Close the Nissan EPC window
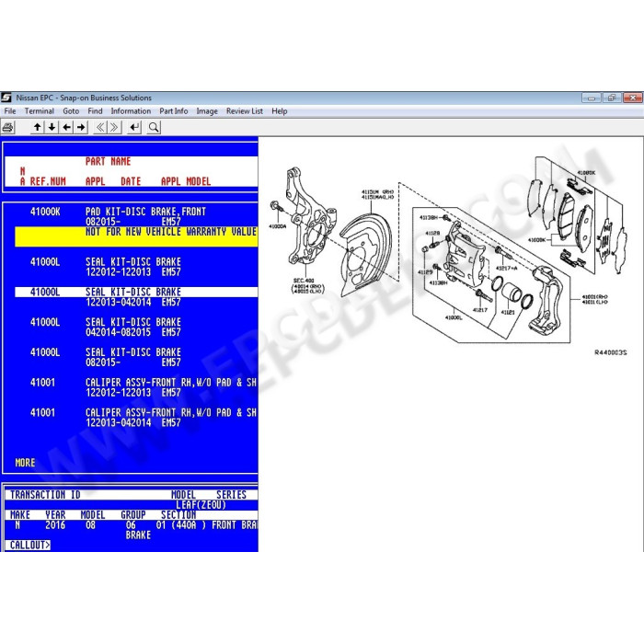Screen dimensions: 644x644 (633, 98)
